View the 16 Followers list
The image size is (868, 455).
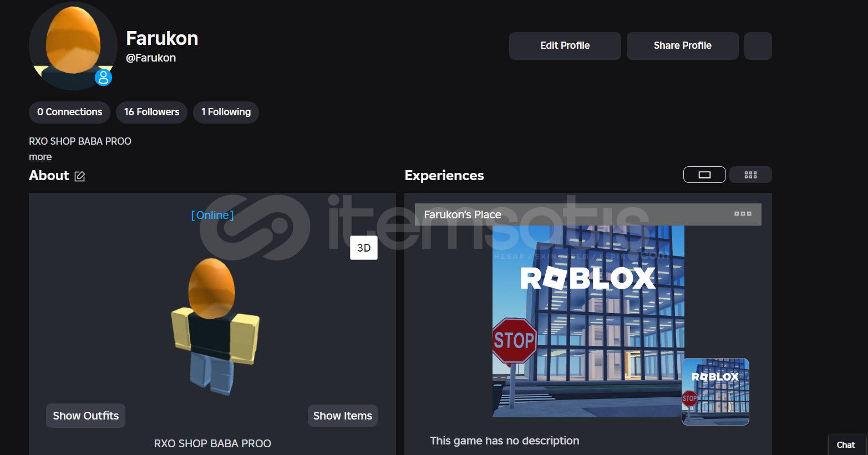click(151, 112)
